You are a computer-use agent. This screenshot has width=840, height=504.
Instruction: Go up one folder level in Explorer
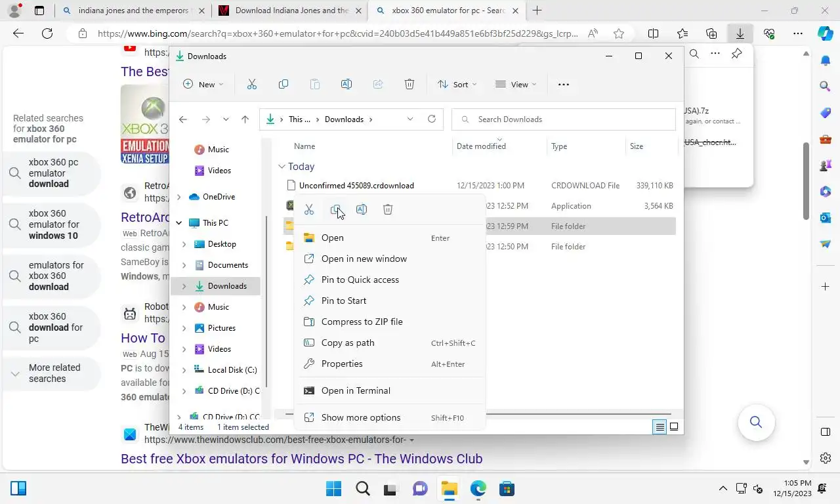point(245,119)
